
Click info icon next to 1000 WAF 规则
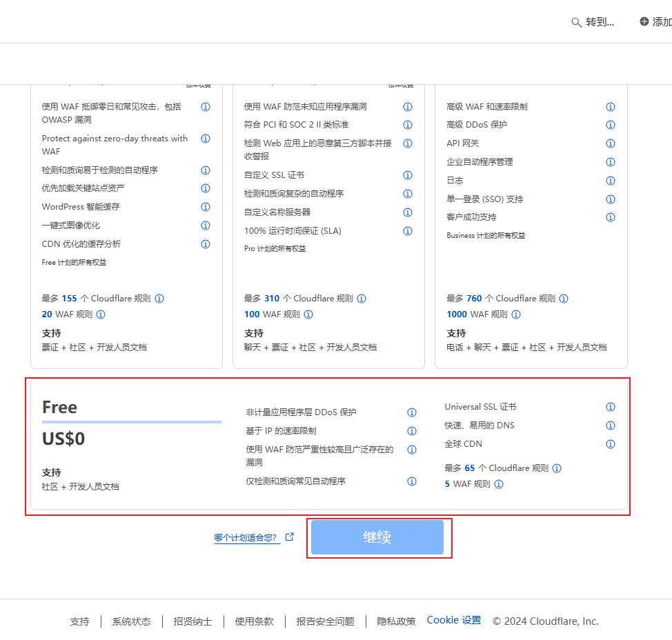pos(516,314)
